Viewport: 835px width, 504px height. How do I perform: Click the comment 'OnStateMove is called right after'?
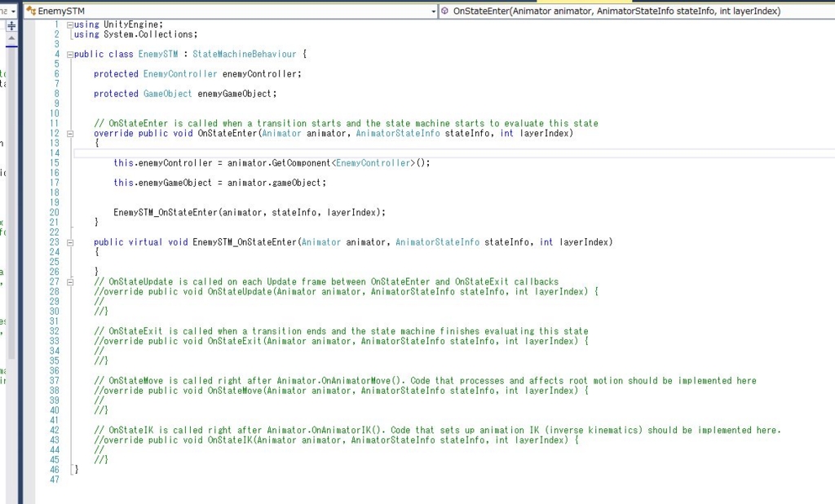[190, 381]
